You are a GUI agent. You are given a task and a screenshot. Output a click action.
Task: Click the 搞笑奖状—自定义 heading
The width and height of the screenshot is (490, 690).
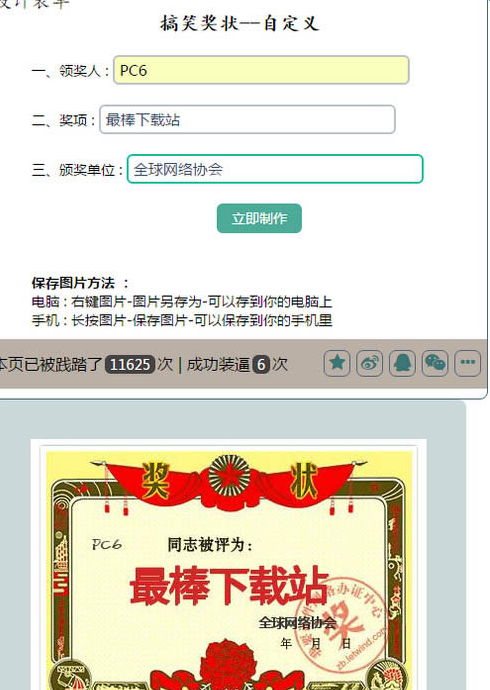pyautogui.click(x=240, y=23)
